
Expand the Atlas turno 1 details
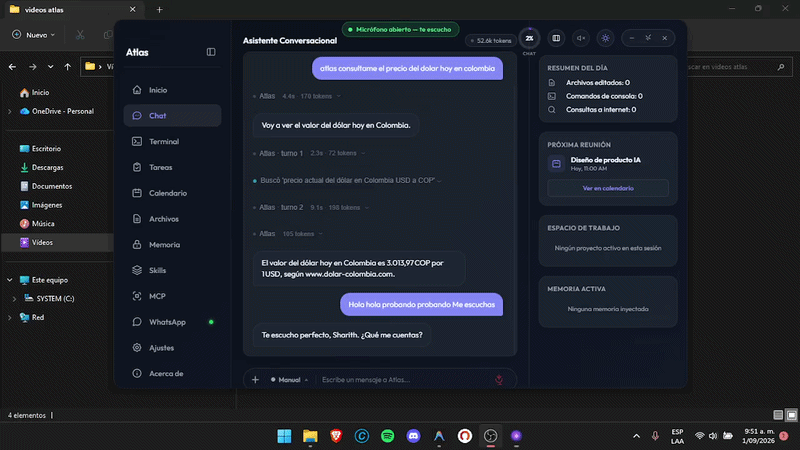(309, 153)
